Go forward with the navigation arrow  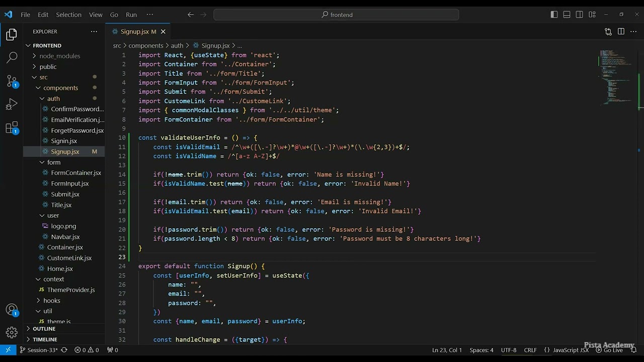click(x=204, y=15)
